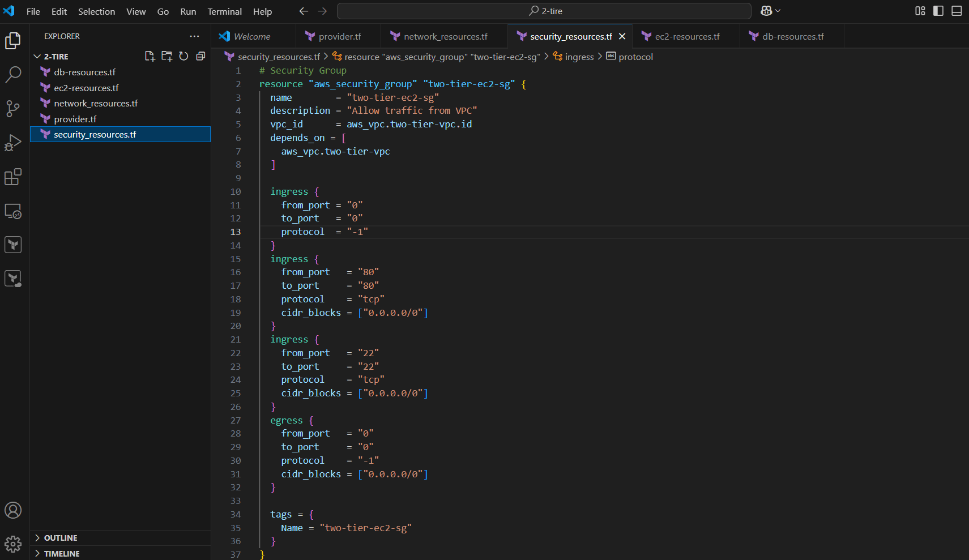Customize the editor layout
The width and height of the screenshot is (969, 560).
(920, 11)
